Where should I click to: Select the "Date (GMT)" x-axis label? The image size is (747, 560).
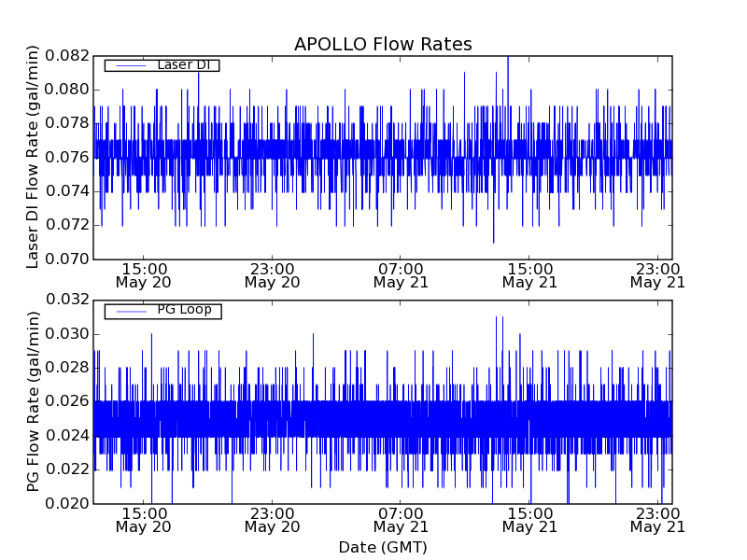383,547
